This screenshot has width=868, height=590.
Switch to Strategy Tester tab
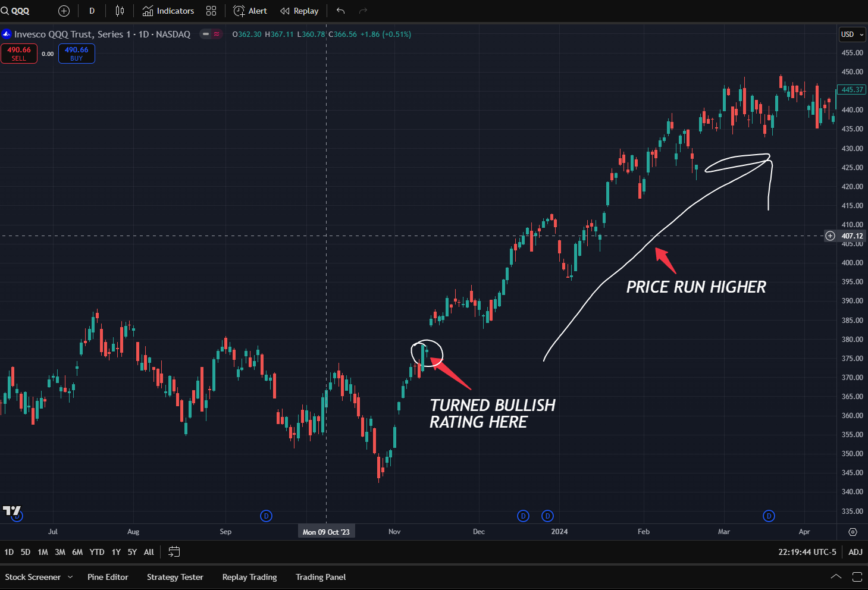(x=175, y=577)
